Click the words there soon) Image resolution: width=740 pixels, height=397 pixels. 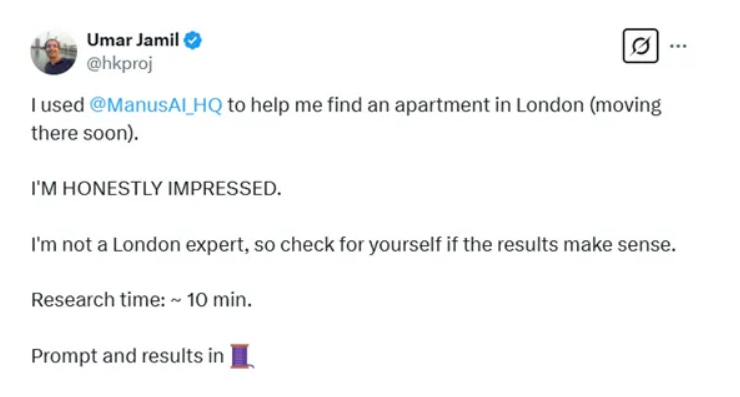tap(85, 133)
